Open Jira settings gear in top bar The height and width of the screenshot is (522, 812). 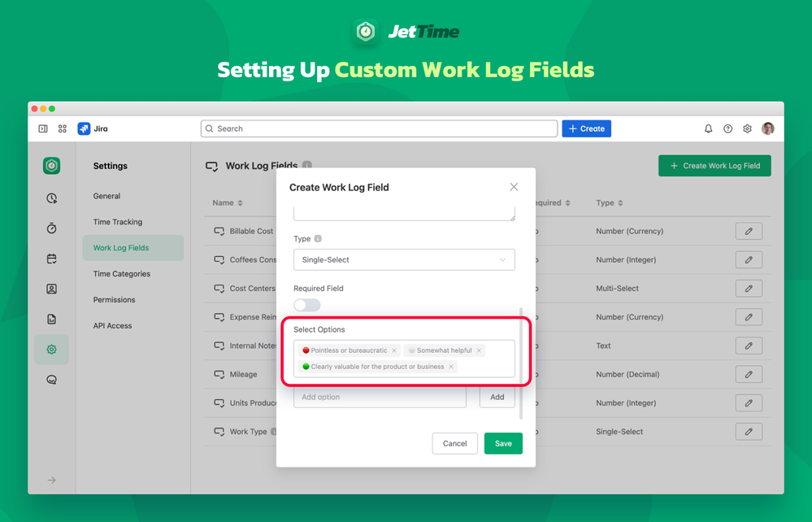point(747,128)
